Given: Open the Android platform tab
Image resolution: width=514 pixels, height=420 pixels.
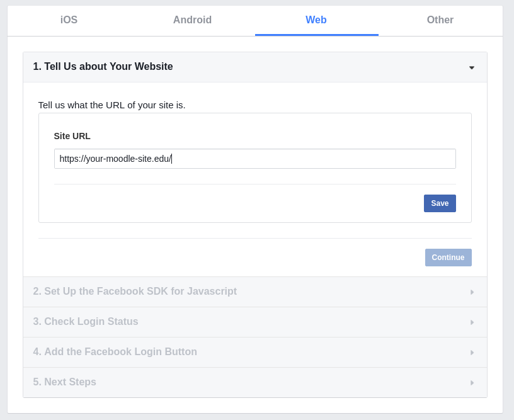Looking at the screenshot, I should click(x=192, y=20).
